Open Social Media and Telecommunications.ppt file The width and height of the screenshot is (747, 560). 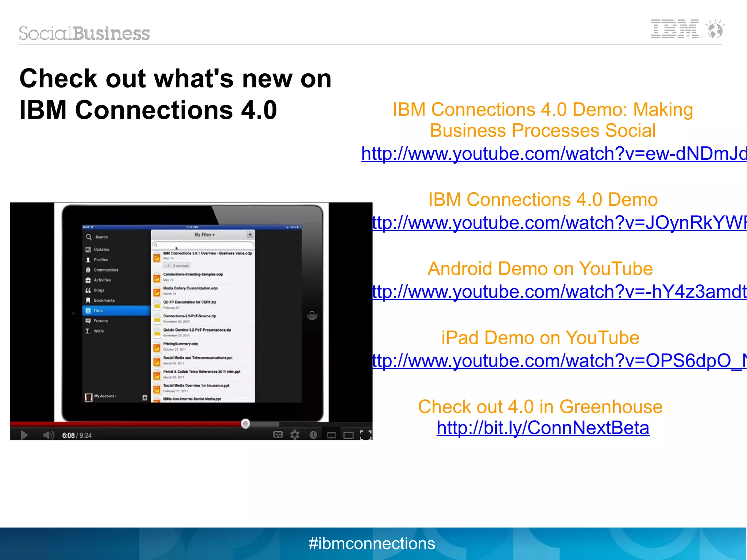pyautogui.click(x=203, y=360)
